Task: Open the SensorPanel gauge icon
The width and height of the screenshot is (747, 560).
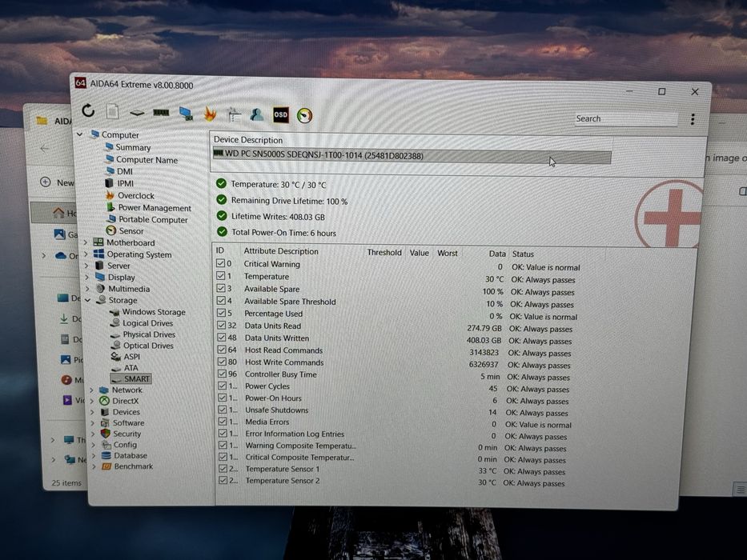Action: [x=305, y=115]
